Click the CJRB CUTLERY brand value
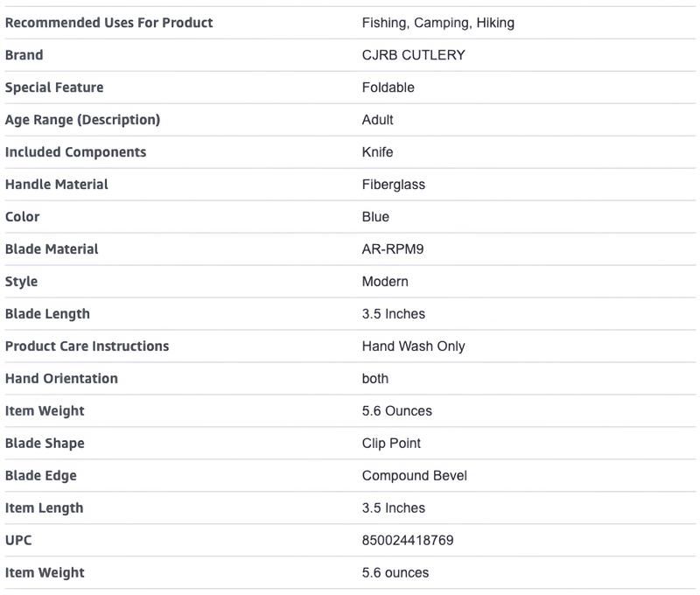The height and width of the screenshot is (595, 700). (x=413, y=55)
